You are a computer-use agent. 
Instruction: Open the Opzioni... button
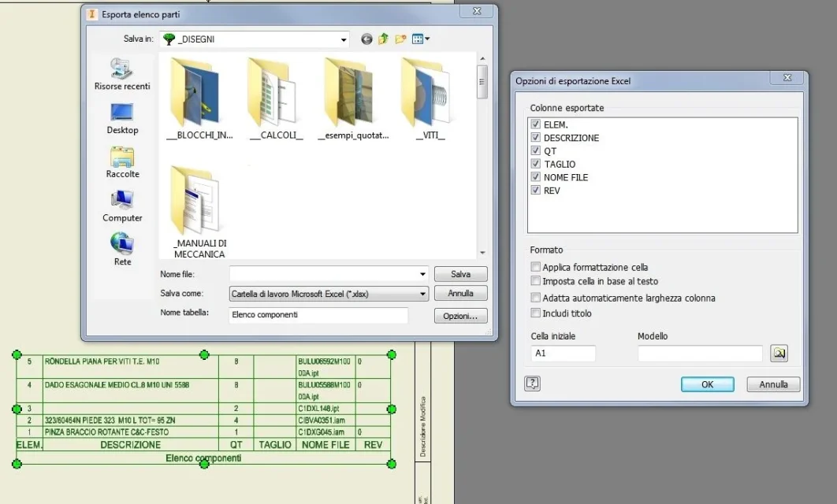click(x=461, y=316)
